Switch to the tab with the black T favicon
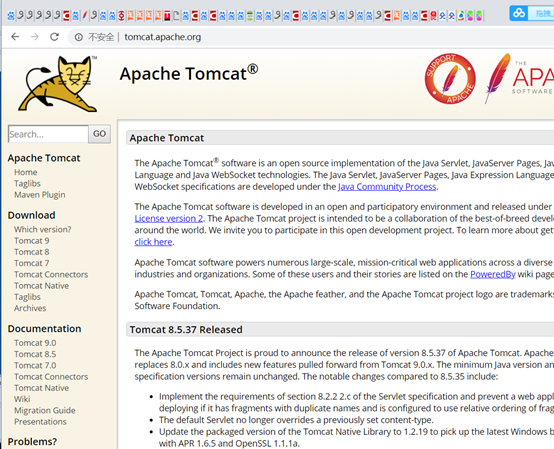Viewport: 554px width, 449px height. [x=167, y=16]
